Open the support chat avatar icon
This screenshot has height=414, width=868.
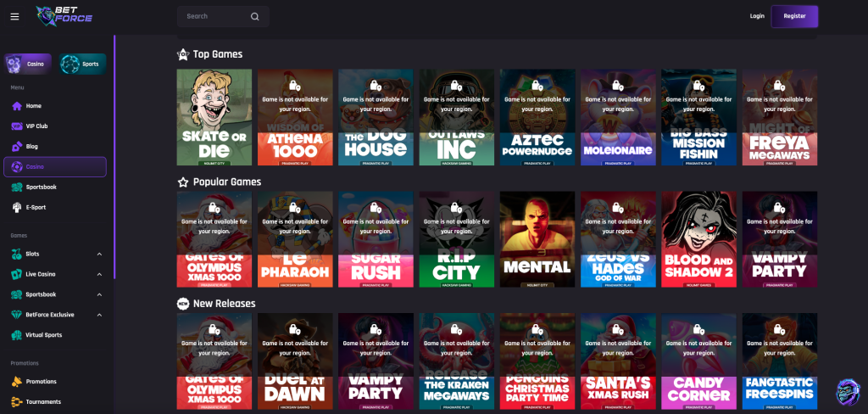[x=848, y=391]
